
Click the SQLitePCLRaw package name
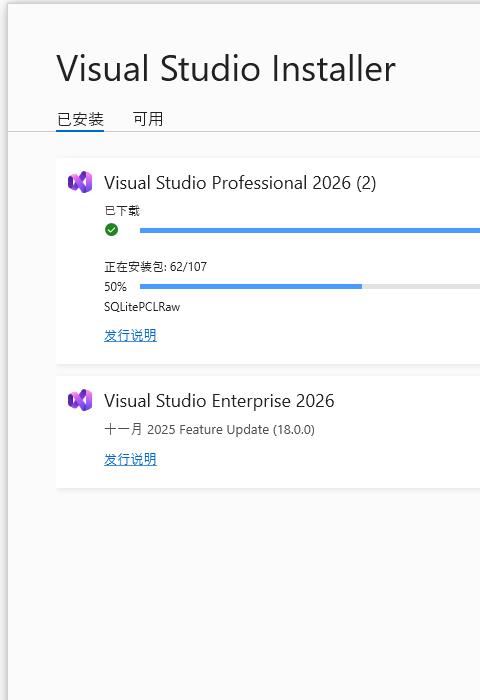tap(142, 307)
